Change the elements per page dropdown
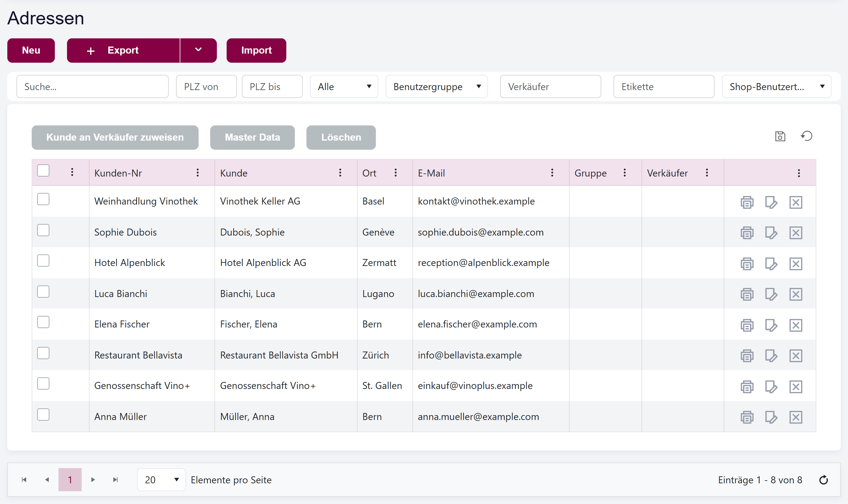 [161, 480]
